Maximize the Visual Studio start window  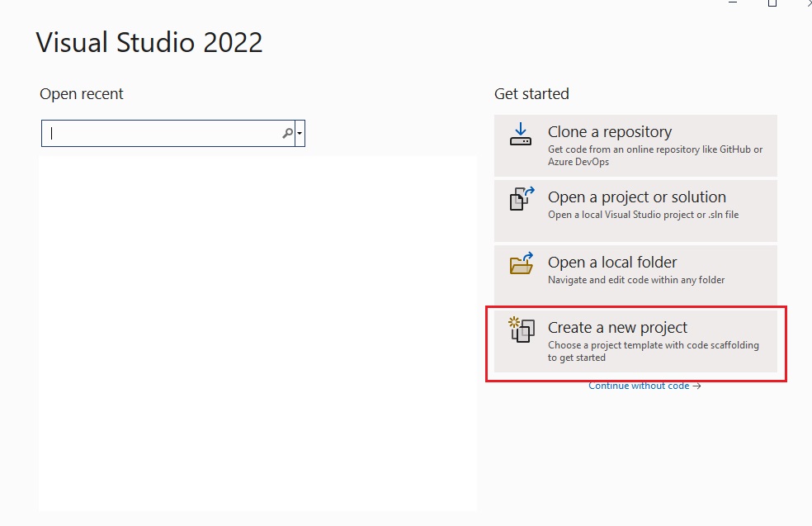(x=772, y=2)
